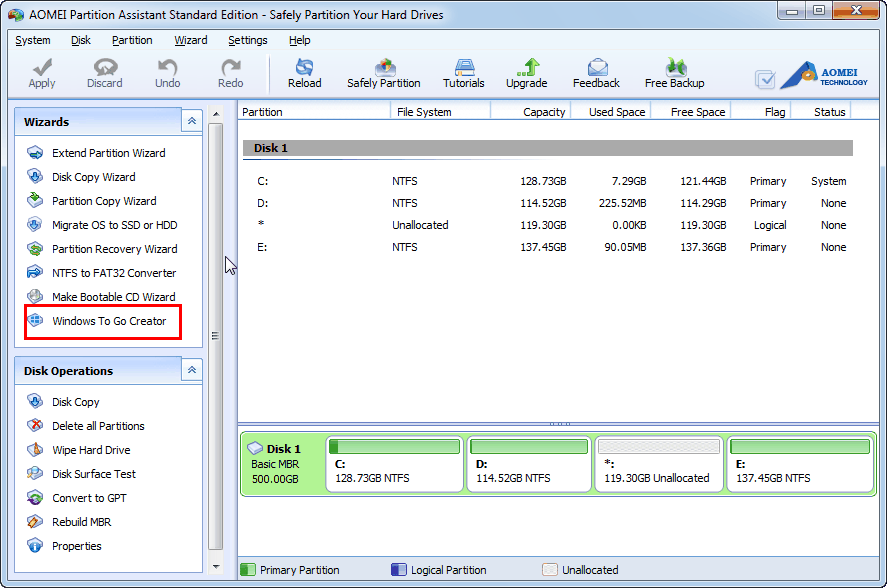Click the Upgrade arrow icon
The width and height of the screenshot is (887, 588).
[528, 67]
